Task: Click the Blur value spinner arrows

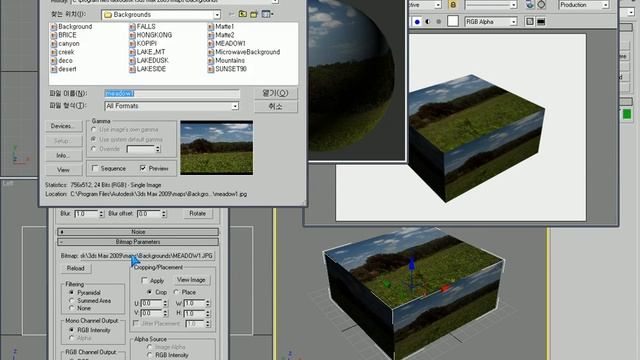Action: (x=101, y=213)
